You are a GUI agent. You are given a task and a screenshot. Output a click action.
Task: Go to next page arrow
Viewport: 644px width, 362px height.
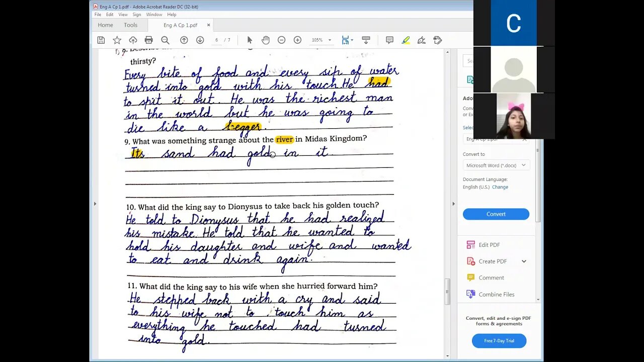tap(200, 40)
